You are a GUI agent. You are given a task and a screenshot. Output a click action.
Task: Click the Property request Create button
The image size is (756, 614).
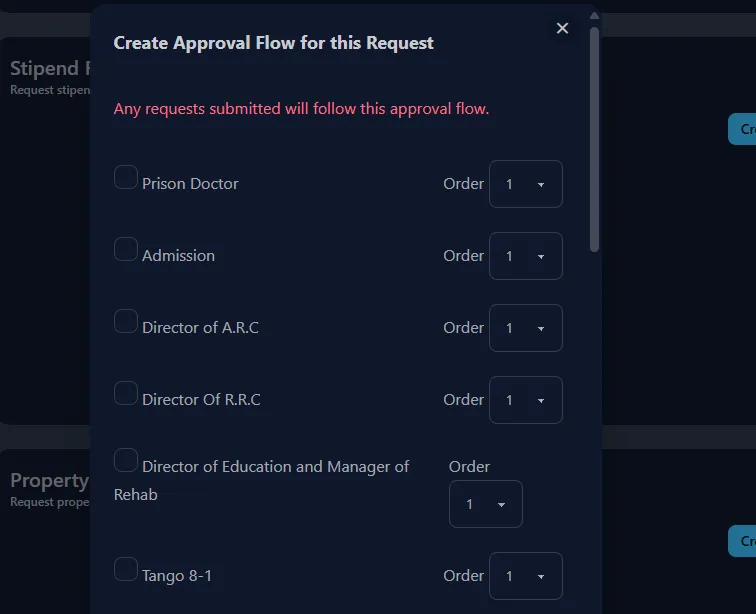tap(743, 541)
